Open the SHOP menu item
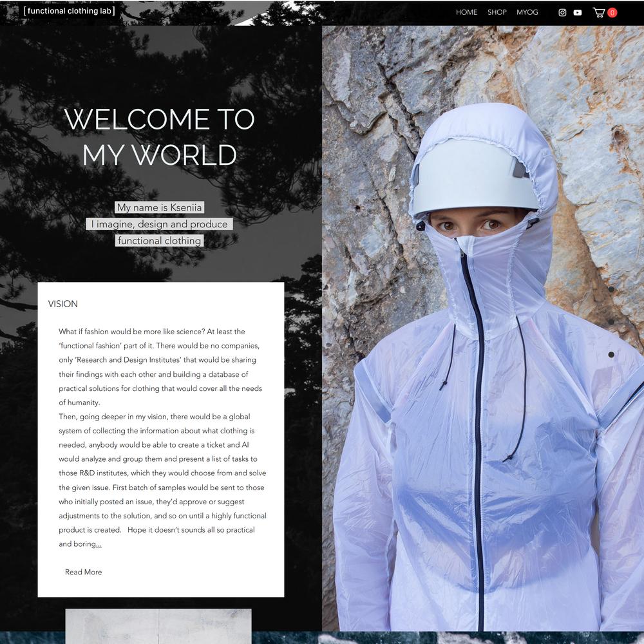 (497, 12)
